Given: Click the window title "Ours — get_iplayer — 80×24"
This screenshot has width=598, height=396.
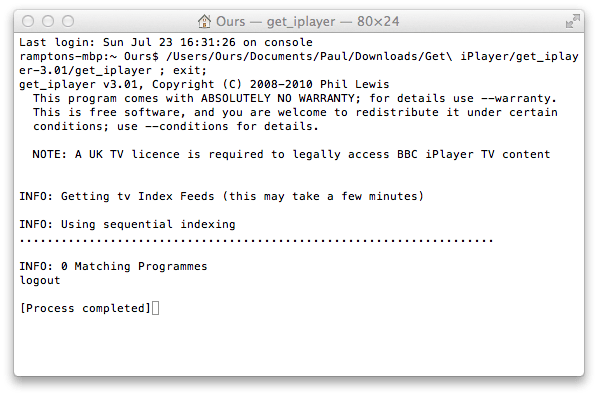Looking at the screenshot, I should pyautogui.click(x=307, y=21).
